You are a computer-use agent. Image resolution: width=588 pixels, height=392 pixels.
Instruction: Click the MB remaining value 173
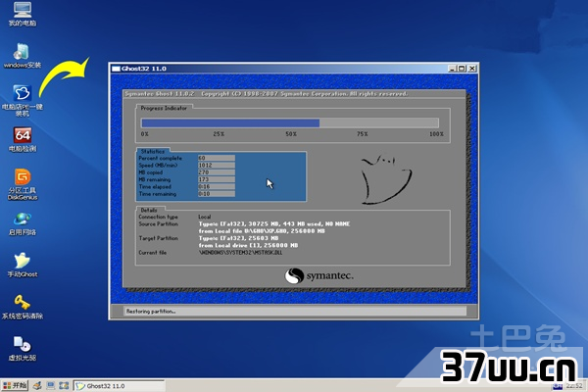[217, 179]
